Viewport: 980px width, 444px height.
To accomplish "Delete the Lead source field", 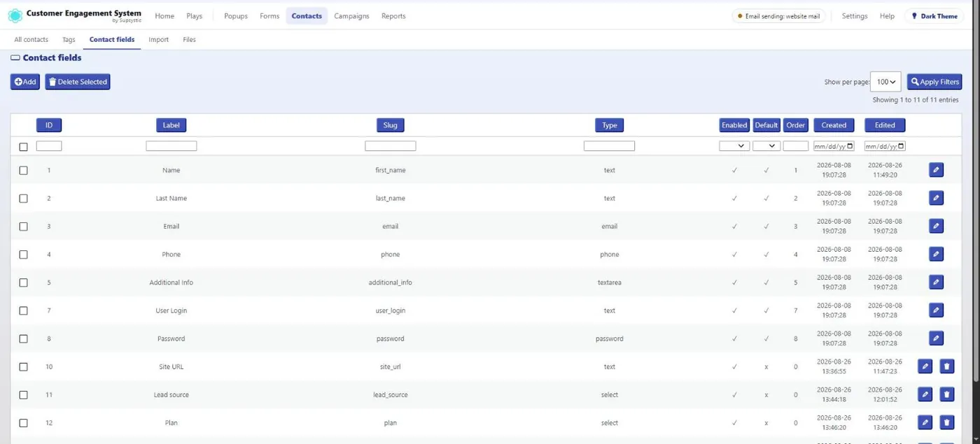I will 946,394.
